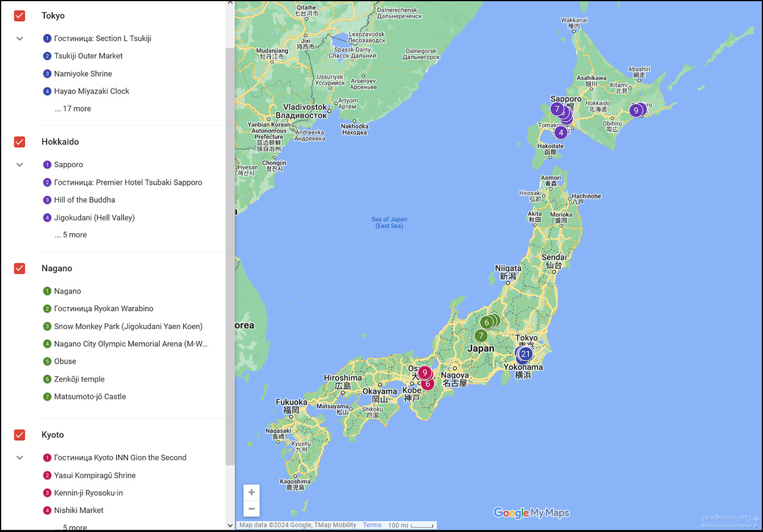
Task: Select the Tokyo cluster marker labeled 21
Action: (524, 354)
